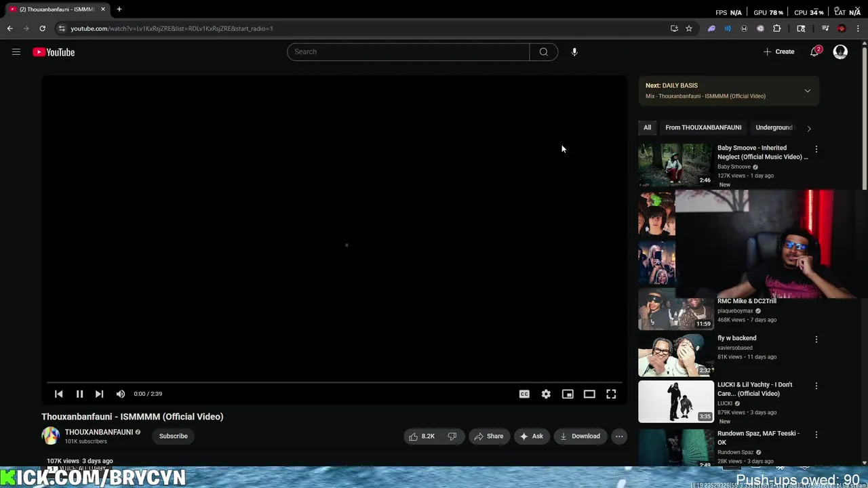Viewport: 868px width, 488px height.
Task: Download the video
Action: coord(580,436)
